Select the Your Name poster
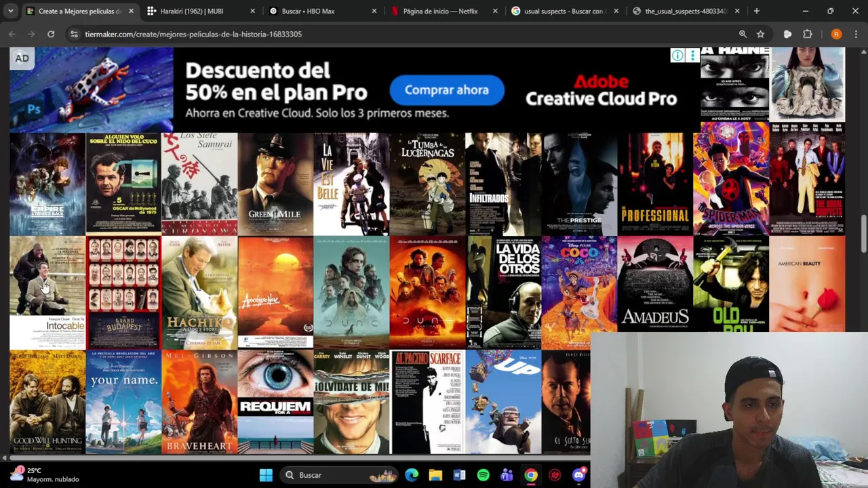This screenshot has height=488, width=868. click(x=123, y=402)
